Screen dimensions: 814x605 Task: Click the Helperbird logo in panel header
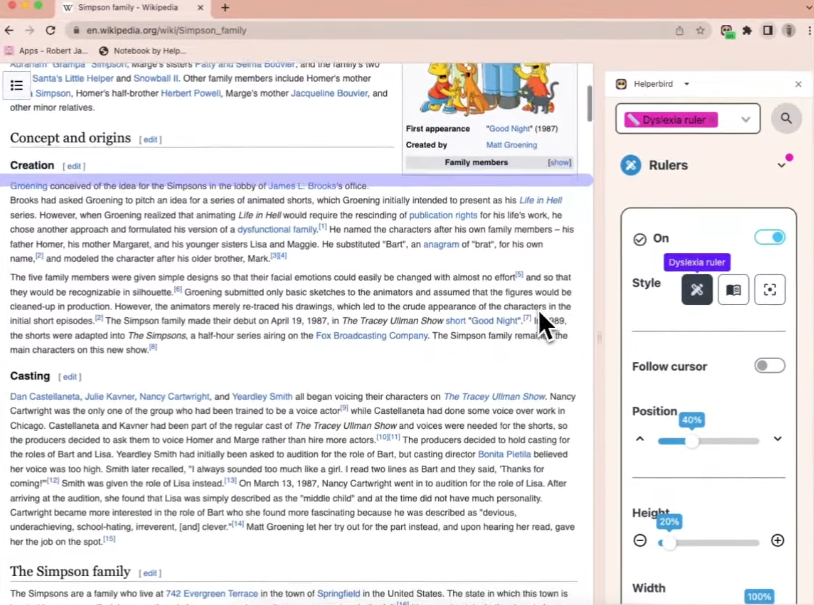(x=621, y=84)
